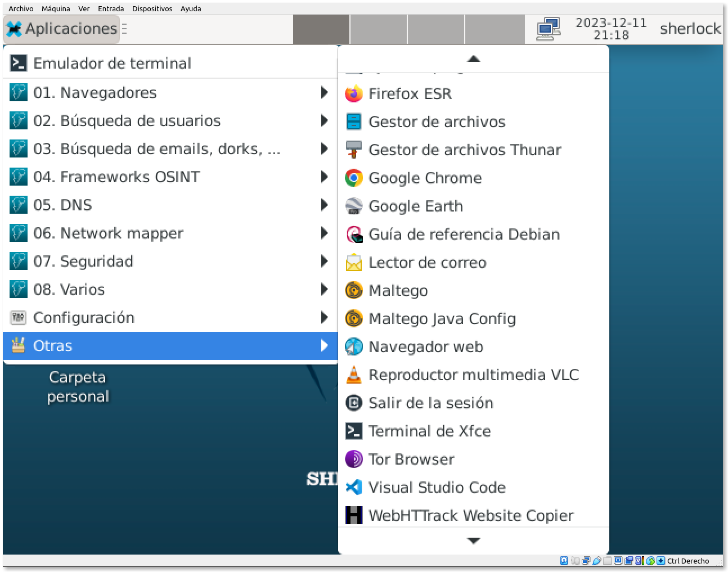Viewport: 728px width, 572px height.
Task: Select 02. Búsqueda de usuarios entry
Action: [x=170, y=120]
